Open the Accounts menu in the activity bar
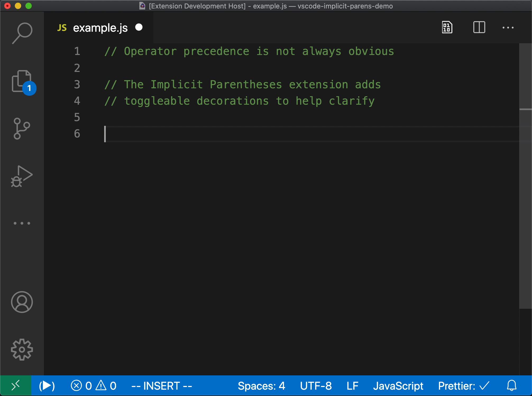Screen dimensions: 532x396 (x=22, y=302)
